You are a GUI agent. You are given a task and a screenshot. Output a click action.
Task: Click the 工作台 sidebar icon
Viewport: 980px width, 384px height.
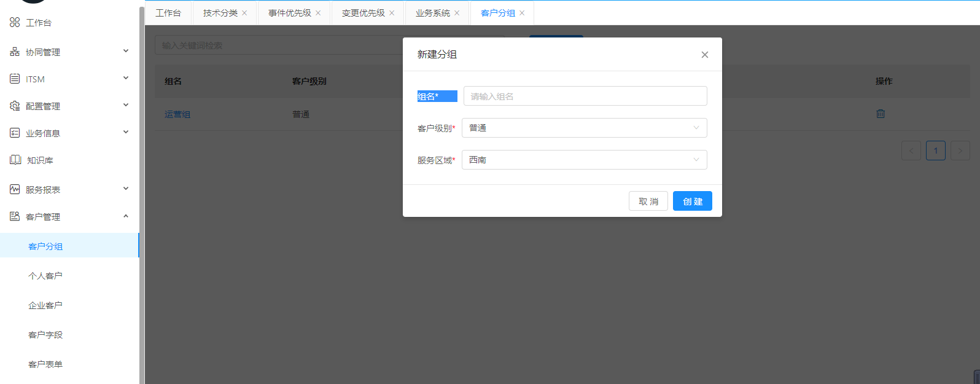point(15,22)
